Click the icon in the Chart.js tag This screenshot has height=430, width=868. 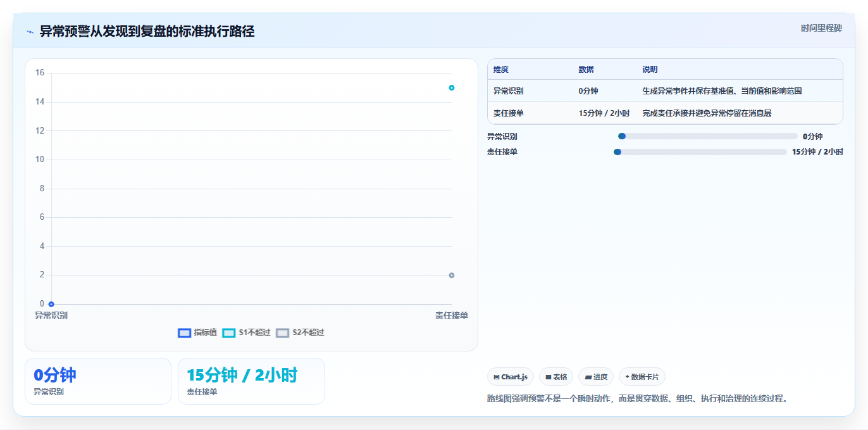497,377
